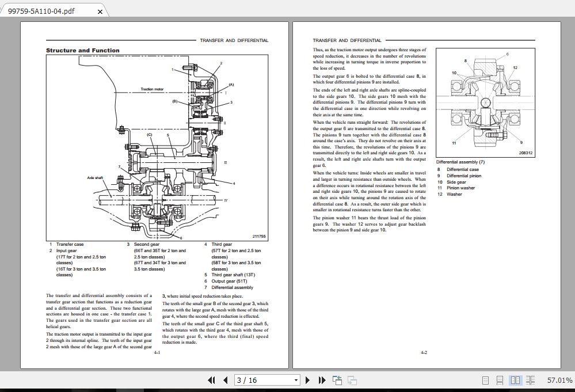Enable two-page scrolling layout
The image size is (575, 392).
pyautogui.click(x=531, y=380)
